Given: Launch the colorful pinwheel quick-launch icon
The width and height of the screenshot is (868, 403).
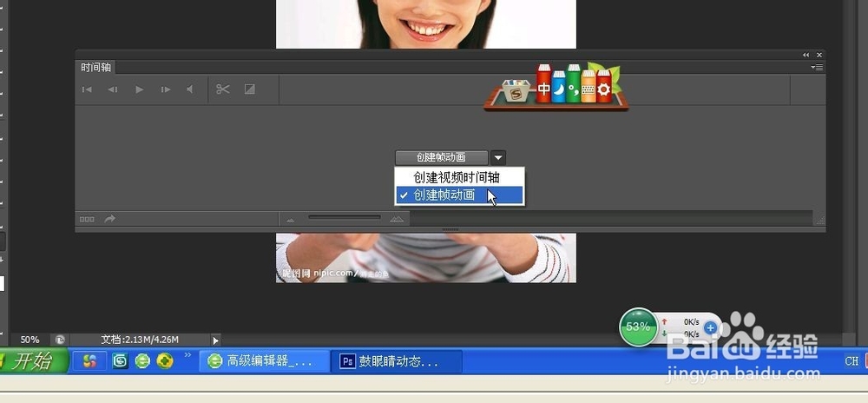Looking at the screenshot, I should coord(89,361).
